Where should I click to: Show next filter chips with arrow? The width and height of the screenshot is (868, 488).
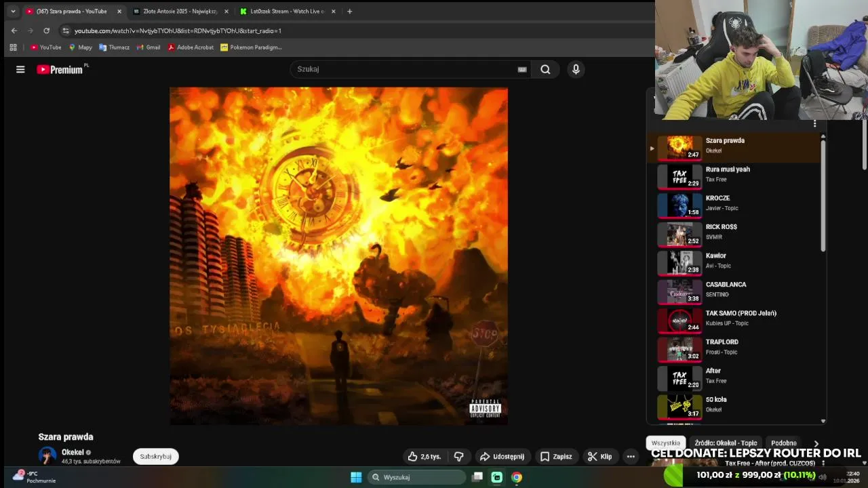pyautogui.click(x=816, y=443)
